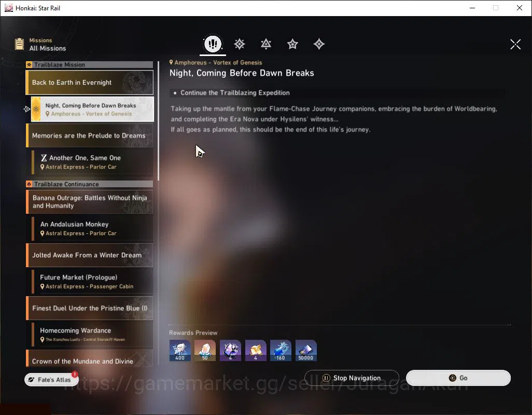Open the An Andalusian Monkey mission
Image resolution: width=532 pixels, height=415 pixels.
pyautogui.click(x=92, y=228)
